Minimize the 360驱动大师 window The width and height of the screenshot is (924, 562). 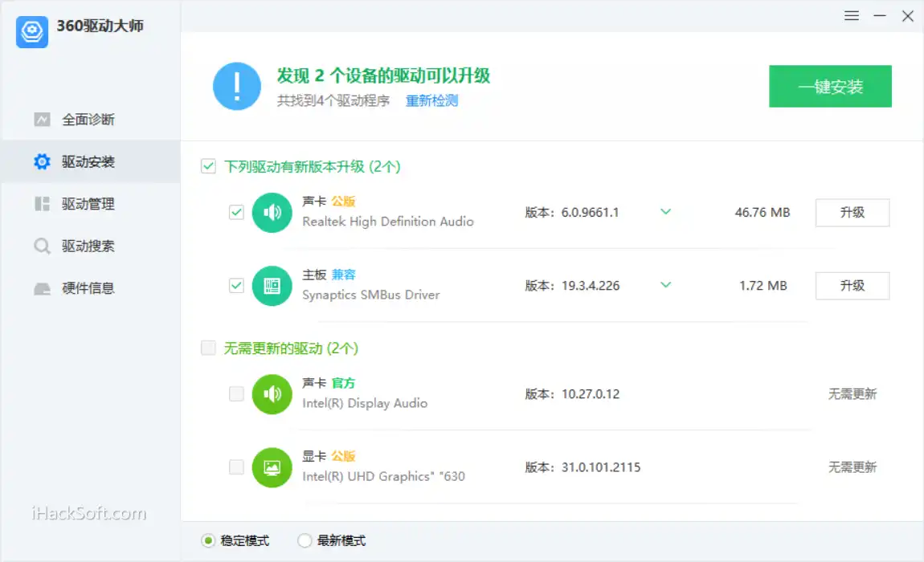click(880, 16)
